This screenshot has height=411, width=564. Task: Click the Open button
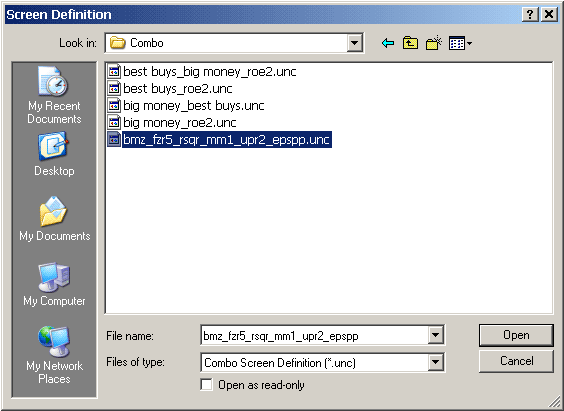[x=516, y=335]
